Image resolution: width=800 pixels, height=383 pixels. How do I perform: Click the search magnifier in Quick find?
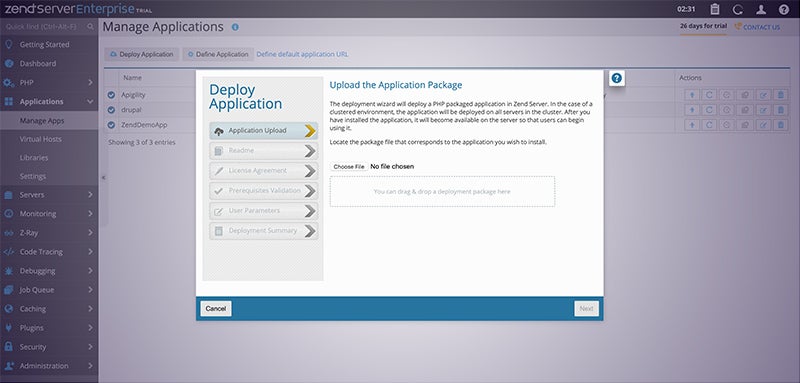pyautogui.click(x=90, y=27)
